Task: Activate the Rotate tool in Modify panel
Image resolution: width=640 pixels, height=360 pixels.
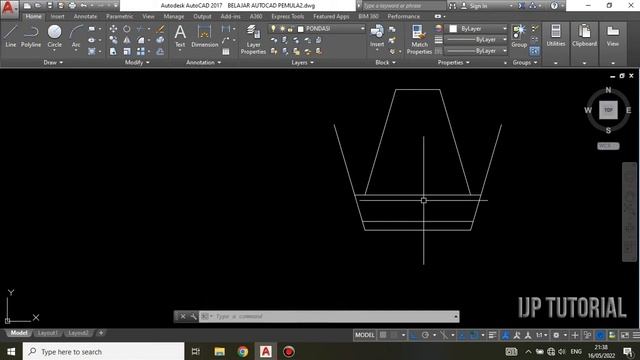Action: [x=127, y=29]
